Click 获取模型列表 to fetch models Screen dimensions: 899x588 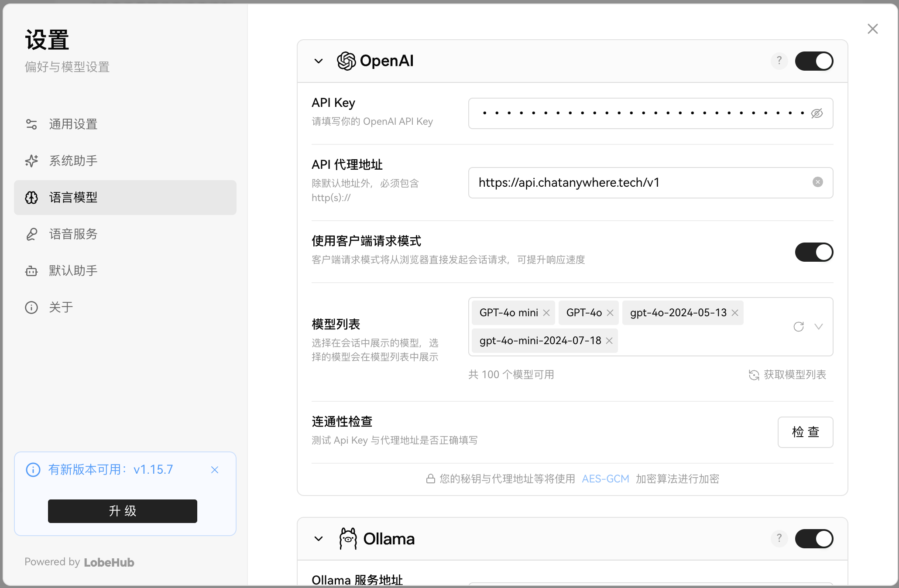pos(787,375)
